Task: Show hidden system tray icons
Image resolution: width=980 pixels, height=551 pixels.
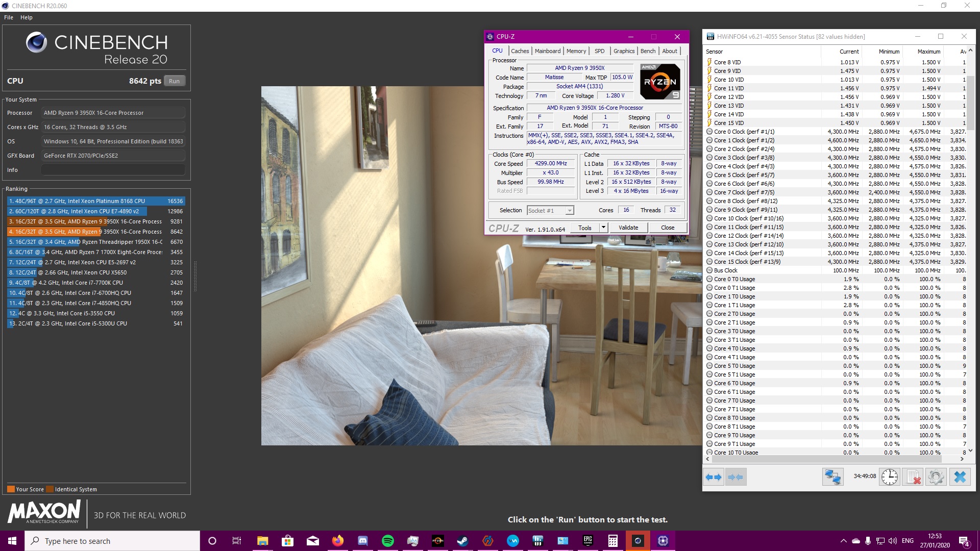Action: pyautogui.click(x=843, y=541)
